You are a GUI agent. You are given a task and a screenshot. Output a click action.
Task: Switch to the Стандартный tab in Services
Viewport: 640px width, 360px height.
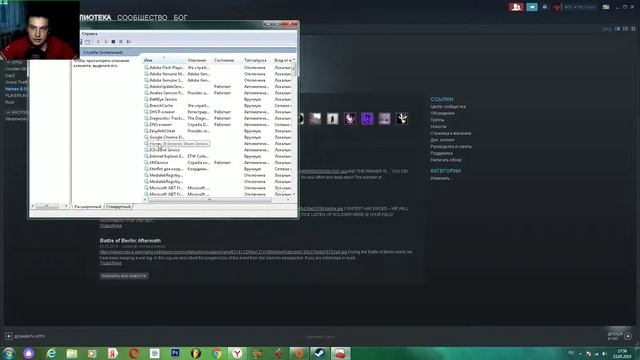click(x=118, y=207)
